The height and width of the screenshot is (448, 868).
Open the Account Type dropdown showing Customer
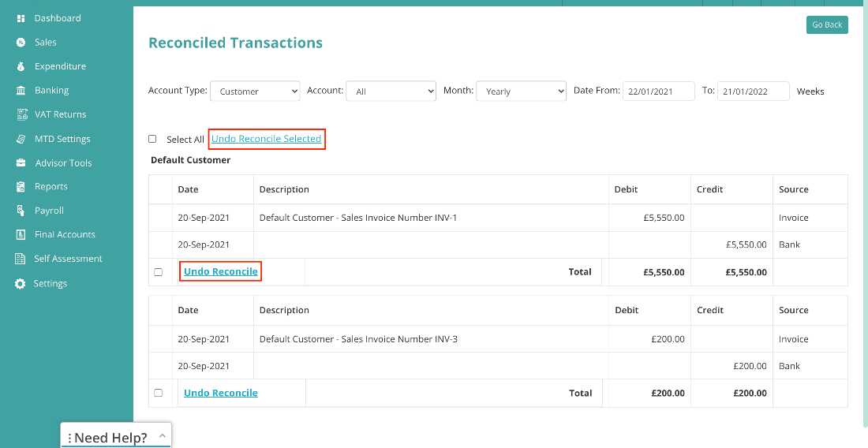255,91
